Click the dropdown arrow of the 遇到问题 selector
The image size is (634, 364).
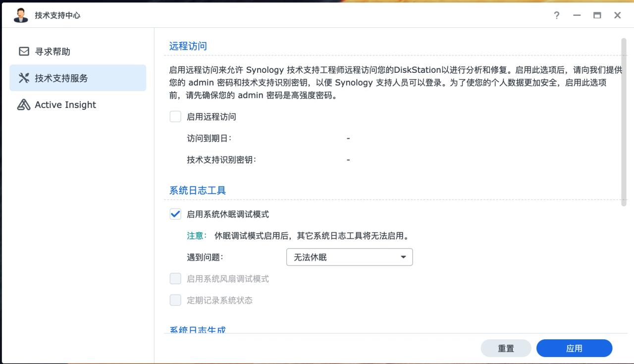(x=403, y=257)
